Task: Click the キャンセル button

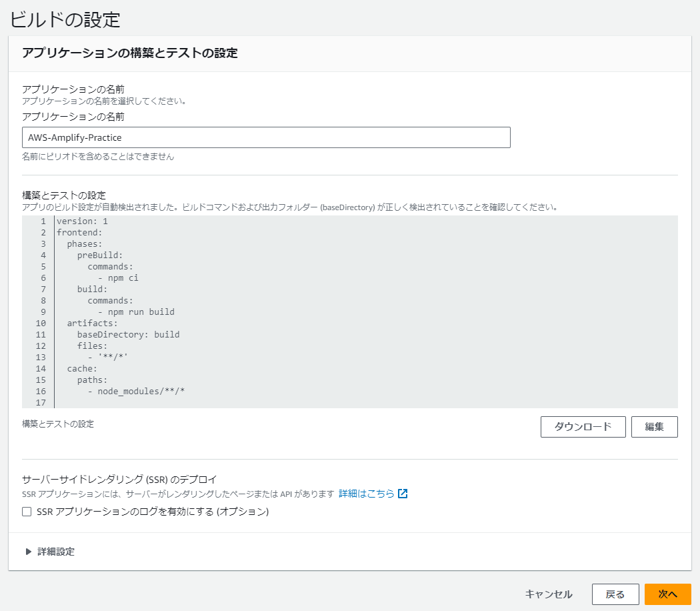Action: coord(549,594)
